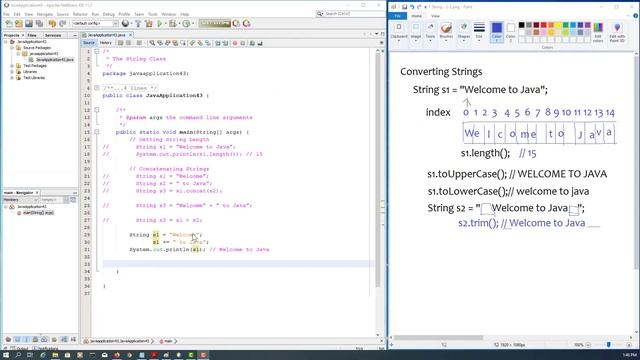Click the Profile Project clock icon
Screen dimensions: 640x360
[x=186, y=24]
